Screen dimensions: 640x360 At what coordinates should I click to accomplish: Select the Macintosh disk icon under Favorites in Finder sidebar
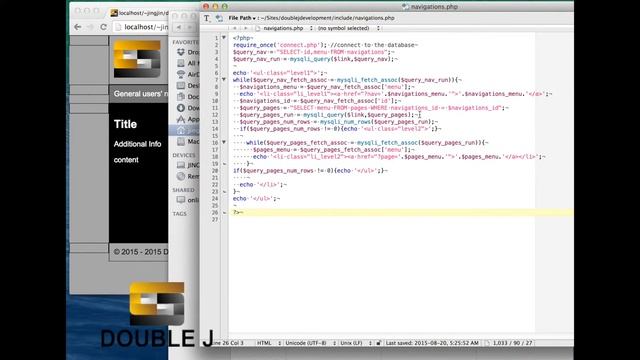[x=181, y=141]
